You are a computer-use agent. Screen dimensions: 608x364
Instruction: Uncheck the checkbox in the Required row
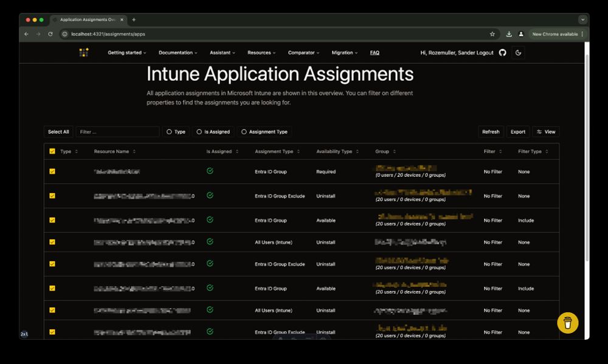[52, 171]
